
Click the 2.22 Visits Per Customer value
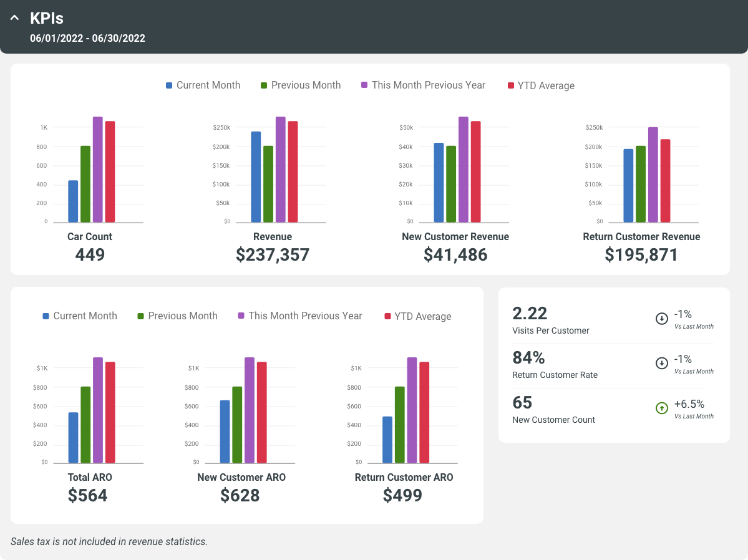[530, 314]
